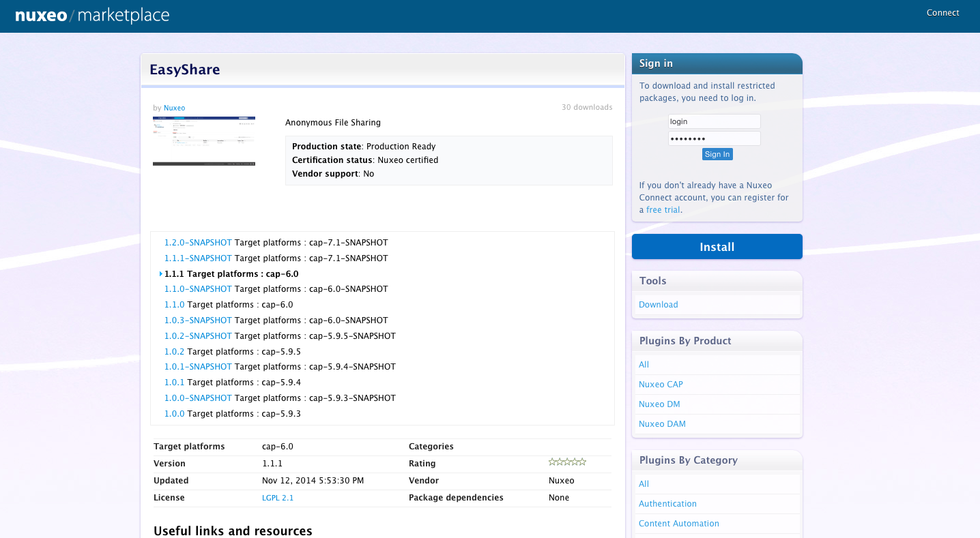Viewport: 980px width, 538px height.
Task: Select All under Plugins By Category
Action: click(x=644, y=484)
